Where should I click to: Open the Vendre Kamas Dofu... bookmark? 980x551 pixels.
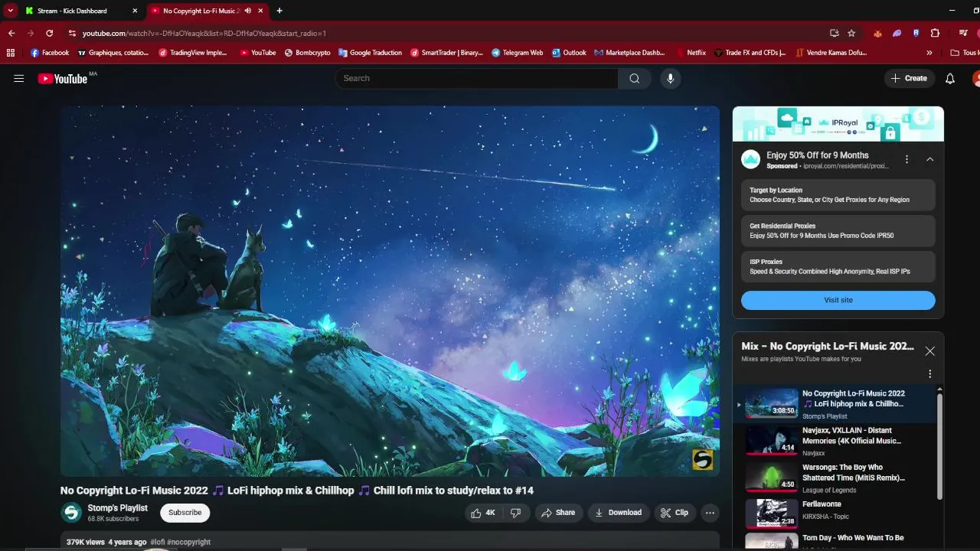tap(831, 53)
